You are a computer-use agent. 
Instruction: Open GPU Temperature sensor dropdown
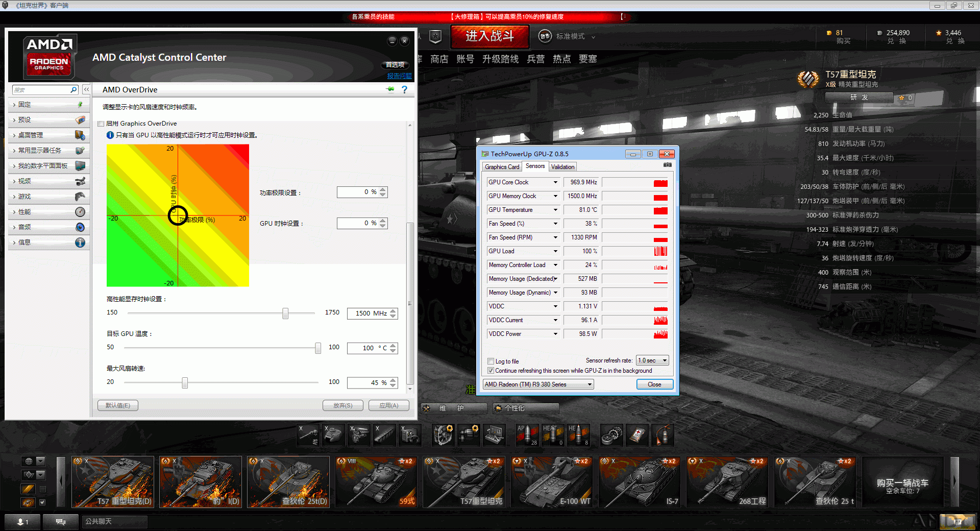point(555,210)
